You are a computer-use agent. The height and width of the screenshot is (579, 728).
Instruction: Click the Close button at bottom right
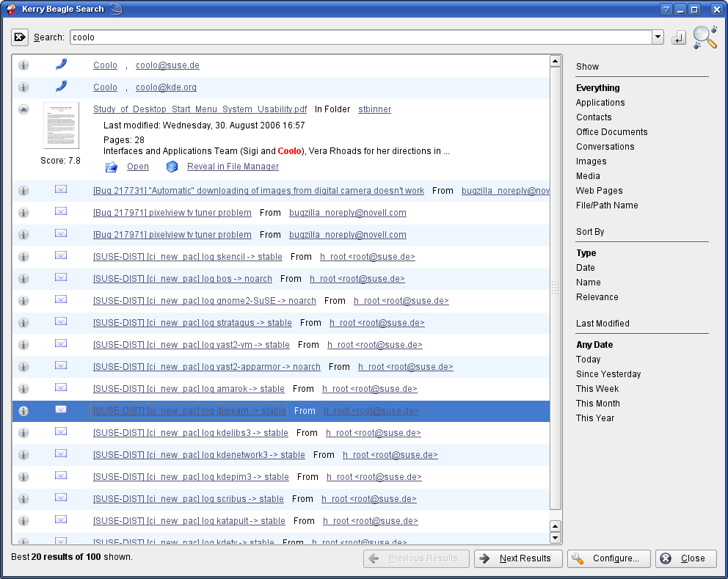(685, 558)
